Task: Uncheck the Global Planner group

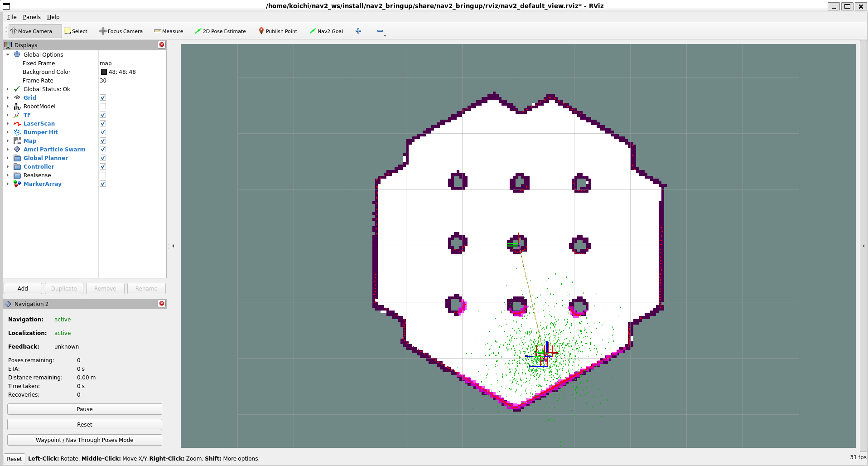Action: [x=103, y=158]
